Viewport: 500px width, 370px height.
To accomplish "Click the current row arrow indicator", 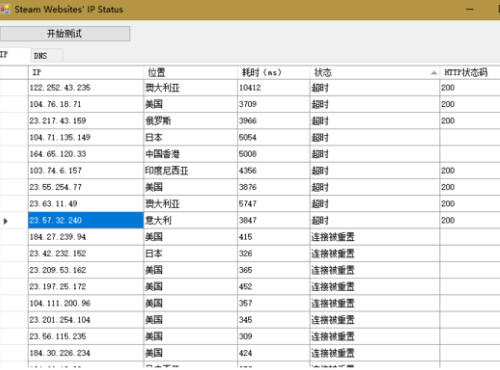I will pos(5,221).
